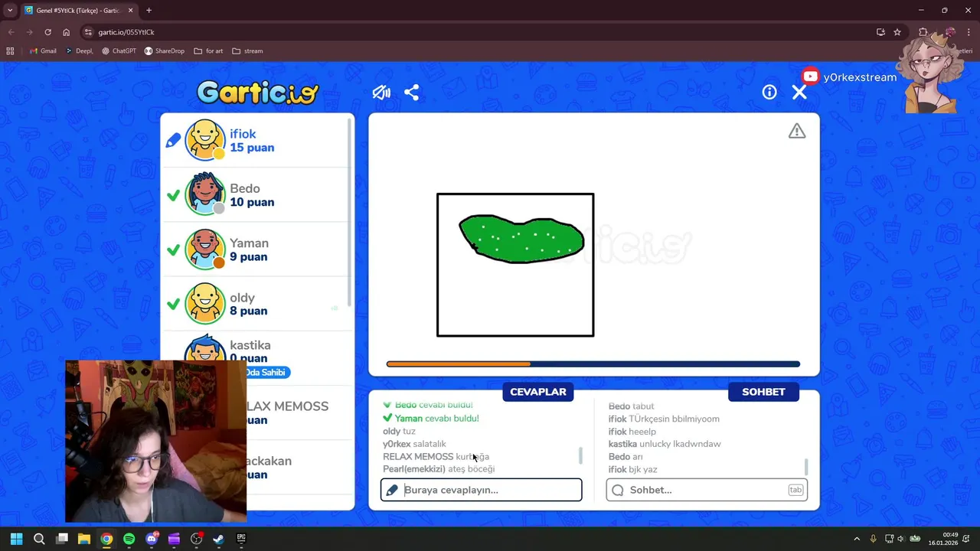Click 'Yaman cevabı buldu!' message
This screenshot has width=980, height=551.
[431, 419]
